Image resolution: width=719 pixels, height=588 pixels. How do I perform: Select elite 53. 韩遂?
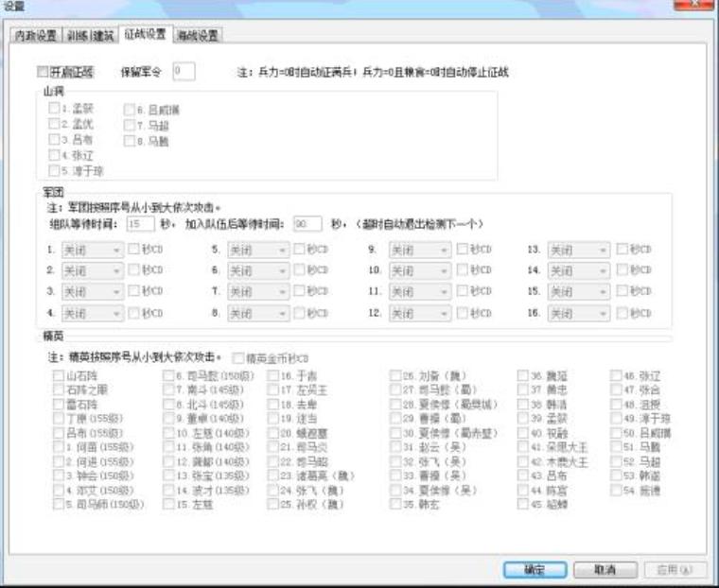coord(616,476)
